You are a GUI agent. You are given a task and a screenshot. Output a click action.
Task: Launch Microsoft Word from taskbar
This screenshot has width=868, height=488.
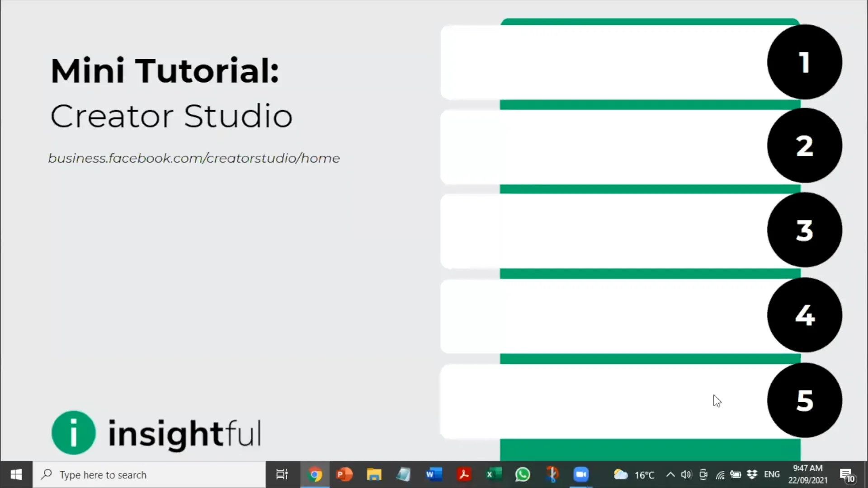(434, 474)
